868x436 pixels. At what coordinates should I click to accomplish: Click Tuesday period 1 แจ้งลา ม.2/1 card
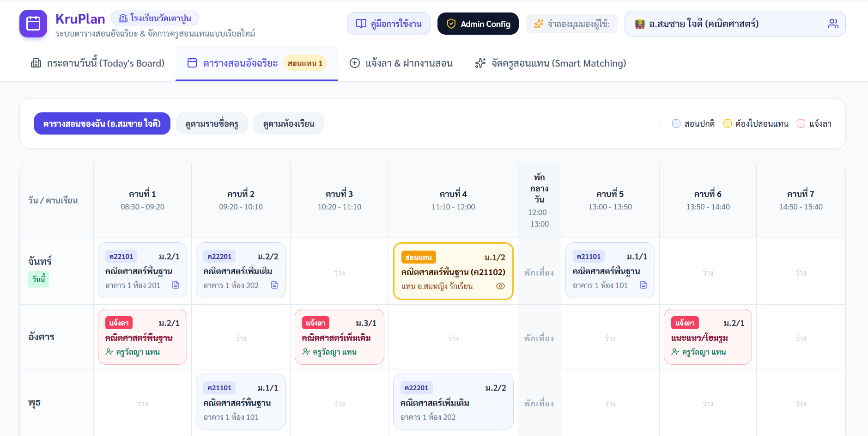(x=142, y=337)
